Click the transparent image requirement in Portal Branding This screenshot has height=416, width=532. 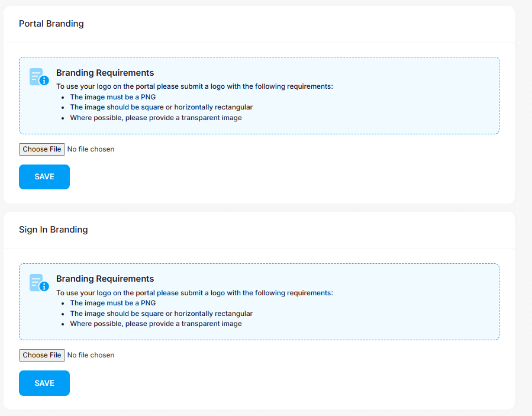(156, 118)
